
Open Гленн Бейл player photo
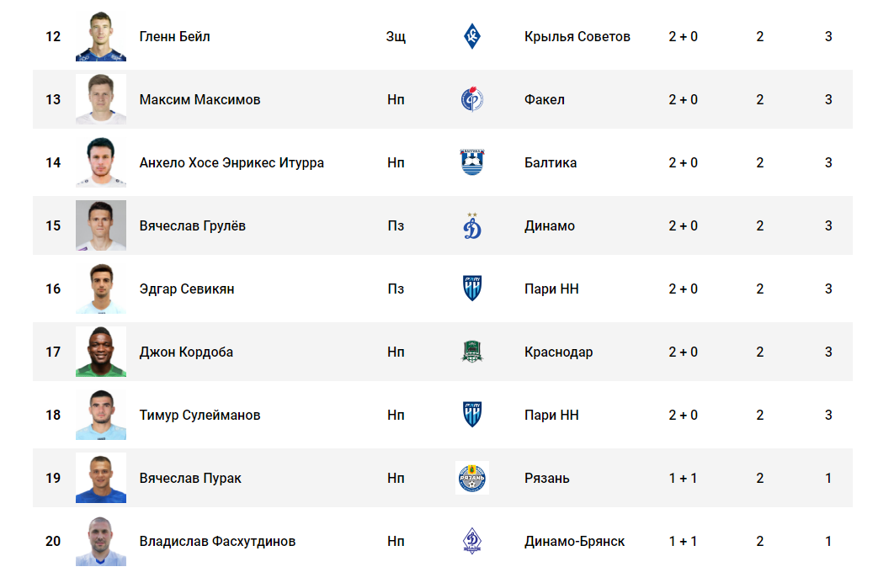(101, 36)
